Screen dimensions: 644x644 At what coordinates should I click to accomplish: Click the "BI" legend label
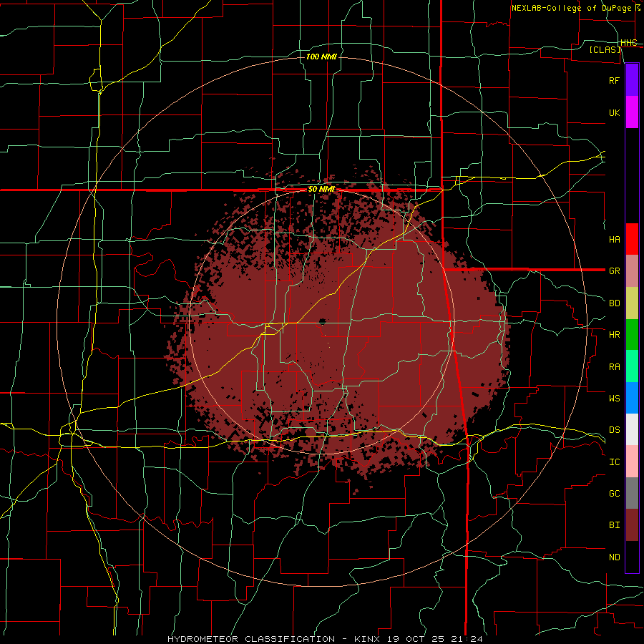point(614,525)
